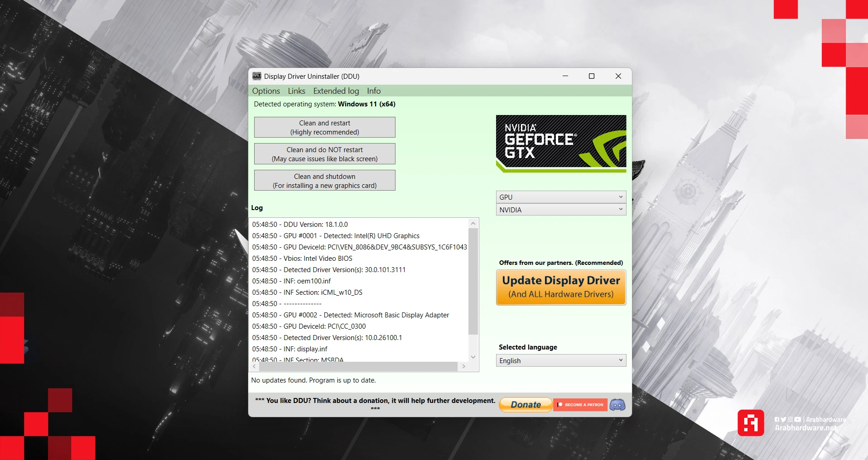Select log line INF: display.inf
Screen dimensions: 868x460
click(289, 349)
